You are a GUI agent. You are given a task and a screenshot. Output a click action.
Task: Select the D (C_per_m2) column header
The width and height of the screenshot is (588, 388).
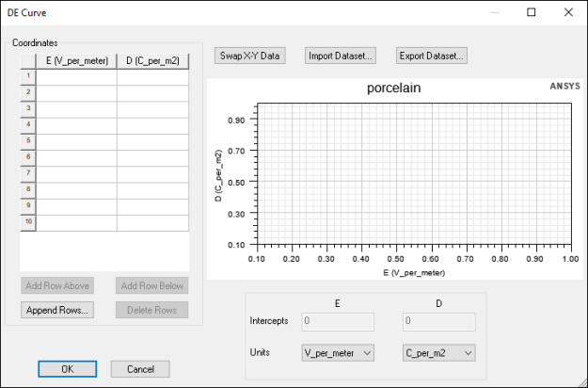[x=153, y=61]
